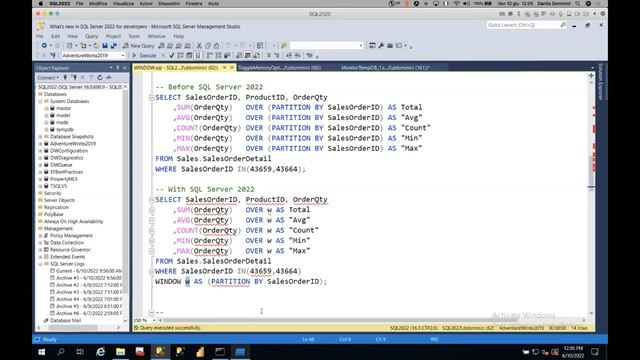Click the Copy icon in the toolbar

tap(208, 46)
